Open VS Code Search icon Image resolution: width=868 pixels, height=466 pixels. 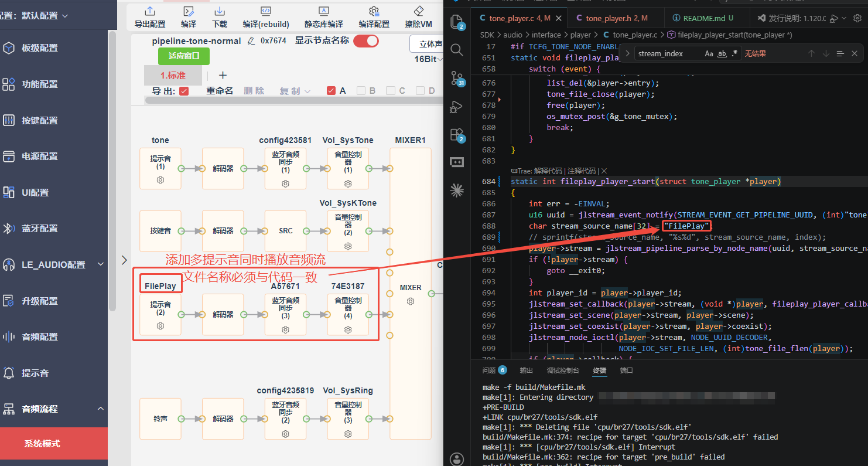(x=457, y=49)
